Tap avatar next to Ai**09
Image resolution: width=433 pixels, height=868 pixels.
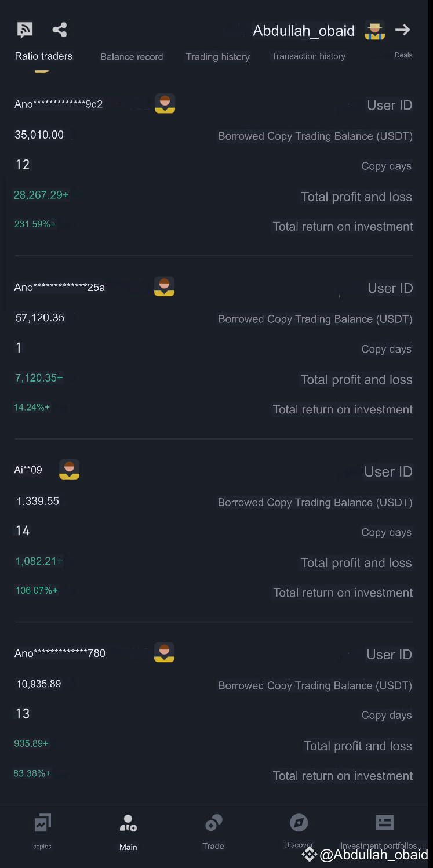[70, 470]
